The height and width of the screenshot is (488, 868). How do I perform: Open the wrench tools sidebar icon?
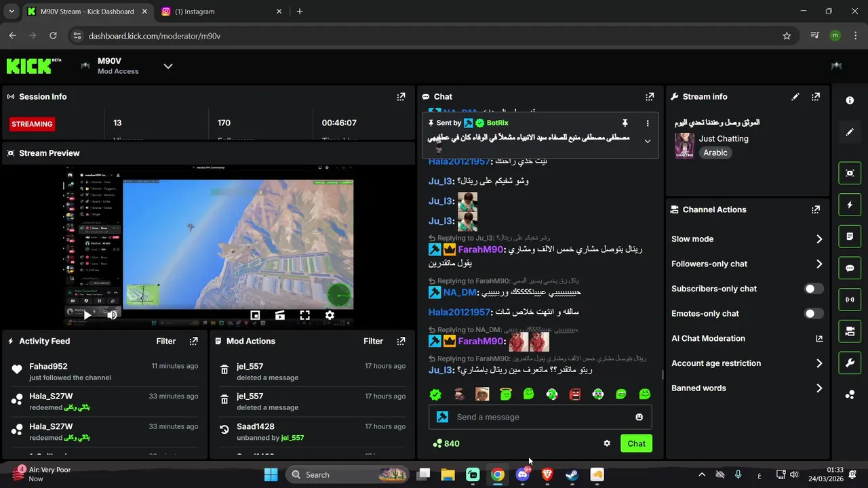(x=850, y=363)
